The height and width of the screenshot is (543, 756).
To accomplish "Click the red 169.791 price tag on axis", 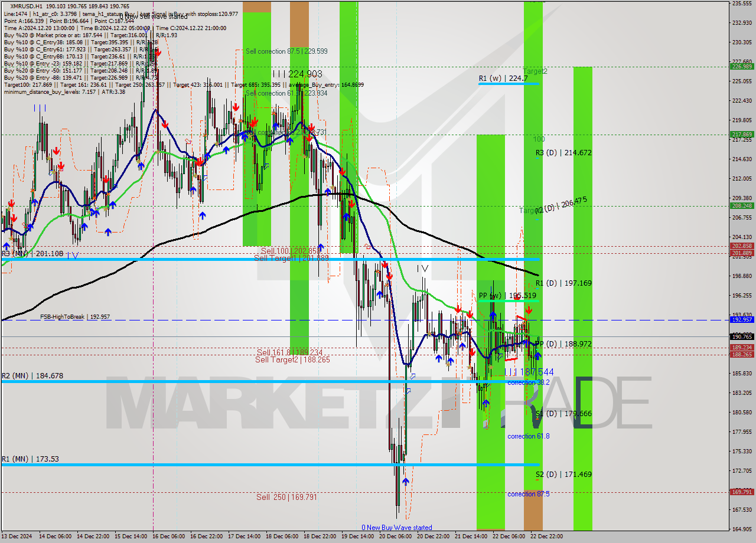I will pyautogui.click(x=742, y=492).
